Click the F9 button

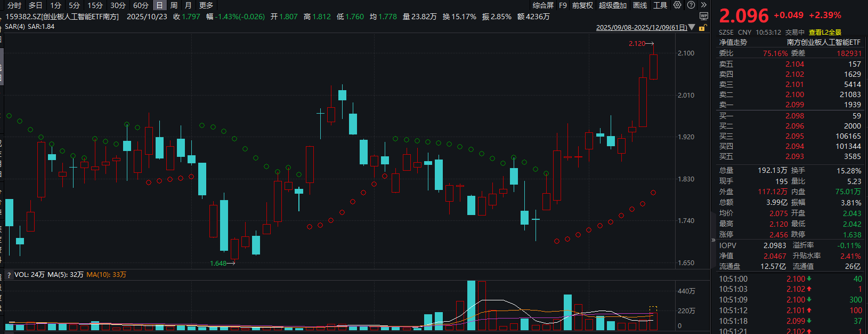tap(563, 5)
